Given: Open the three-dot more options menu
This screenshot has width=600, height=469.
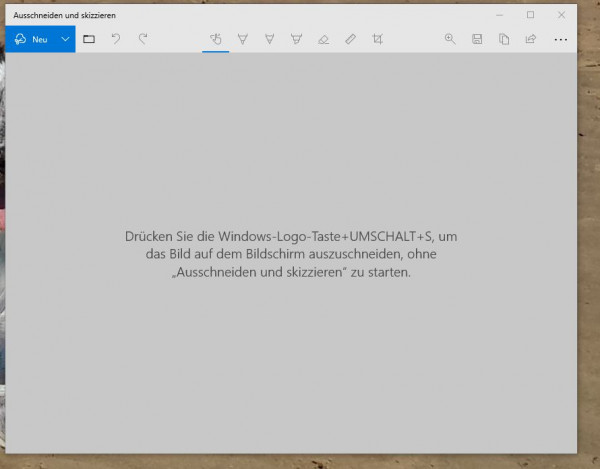Looking at the screenshot, I should pos(561,39).
